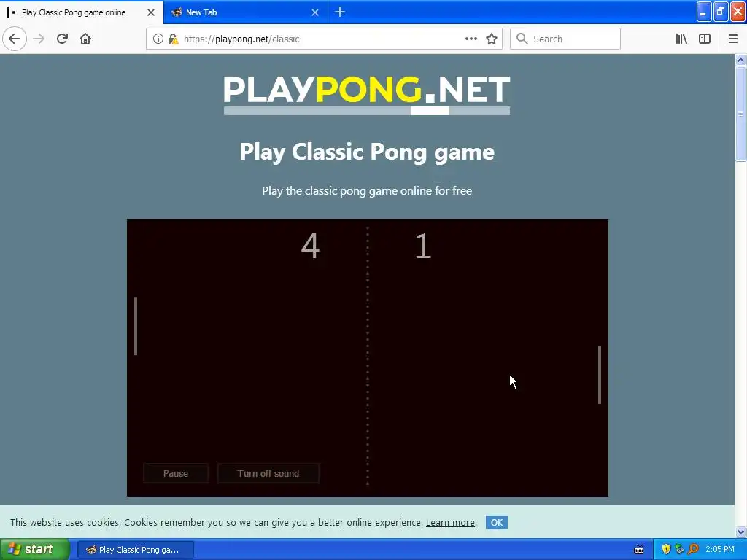Open the browser home page icon

[85, 39]
